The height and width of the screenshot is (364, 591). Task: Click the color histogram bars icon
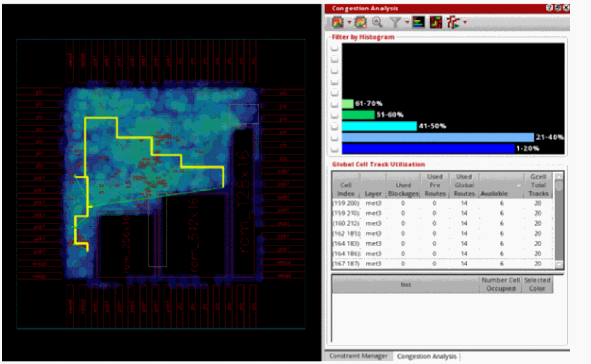point(419,23)
